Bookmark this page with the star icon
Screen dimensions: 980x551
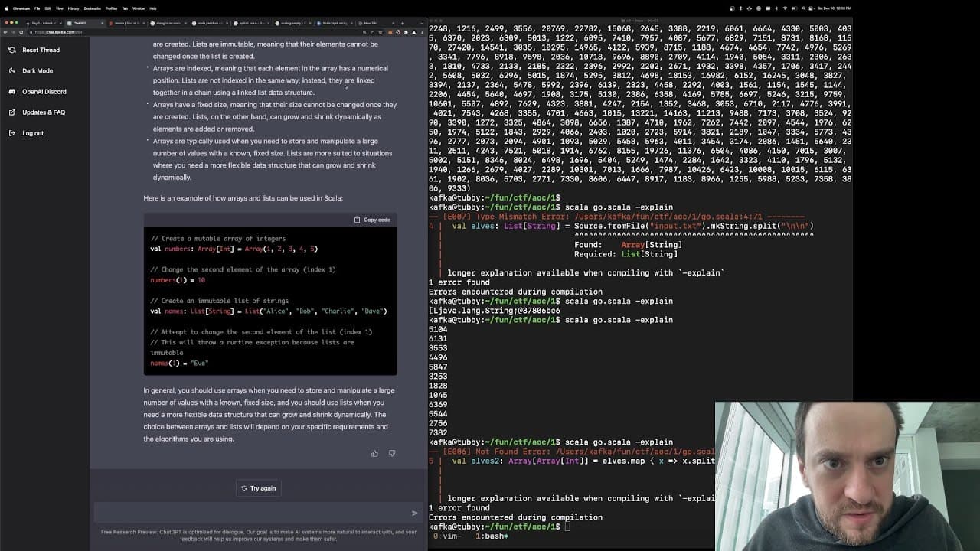pos(381,32)
